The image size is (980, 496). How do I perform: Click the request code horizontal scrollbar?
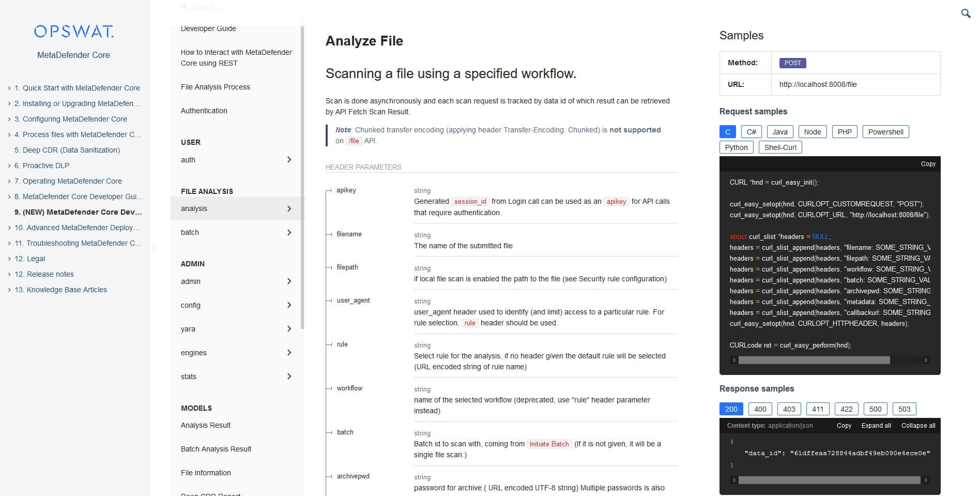814,360
